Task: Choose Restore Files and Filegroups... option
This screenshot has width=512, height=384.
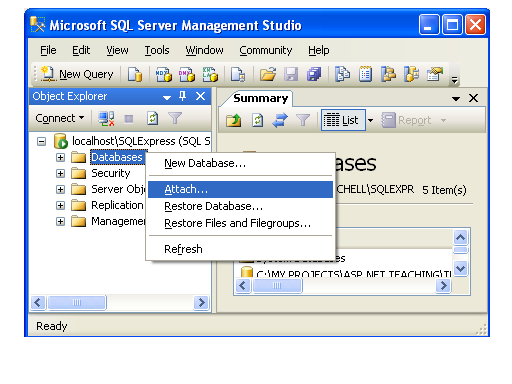Action: [x=240, y=223]
